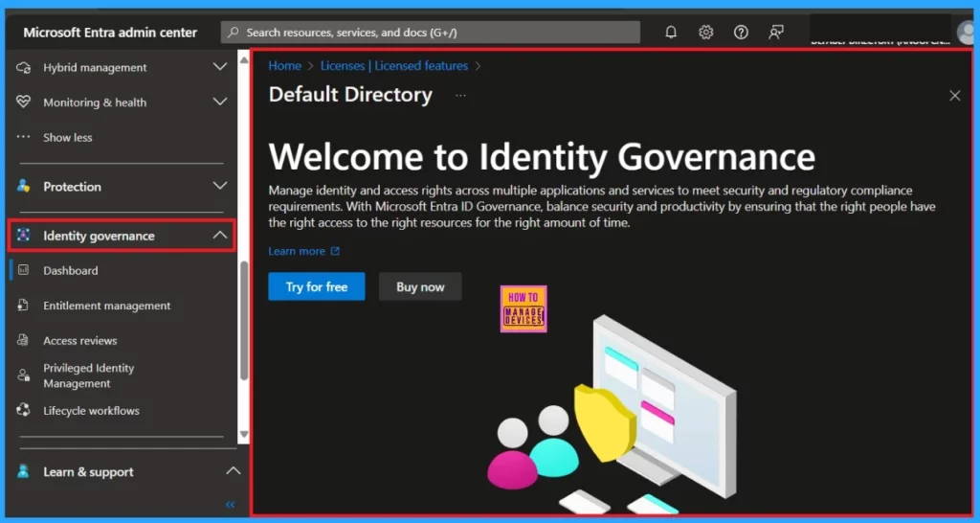Screen dimensions: 980x523
Task: Click the external link icon beside Learn more
Action: [x=335, y=251]
